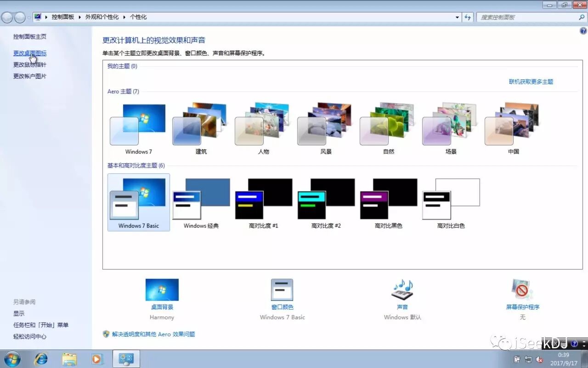Click the muted volume tray icon
This screenshot has height=368, width=588.
tap(540, 359)
